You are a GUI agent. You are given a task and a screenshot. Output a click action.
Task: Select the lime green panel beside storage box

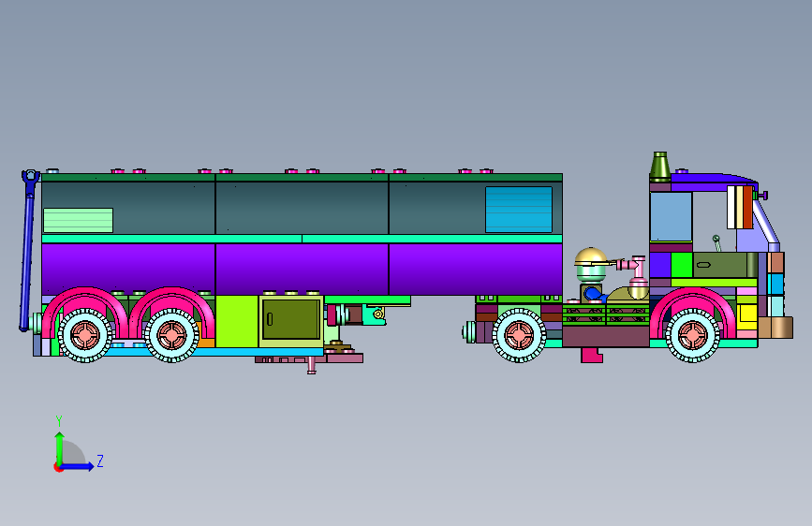point(237,322)
